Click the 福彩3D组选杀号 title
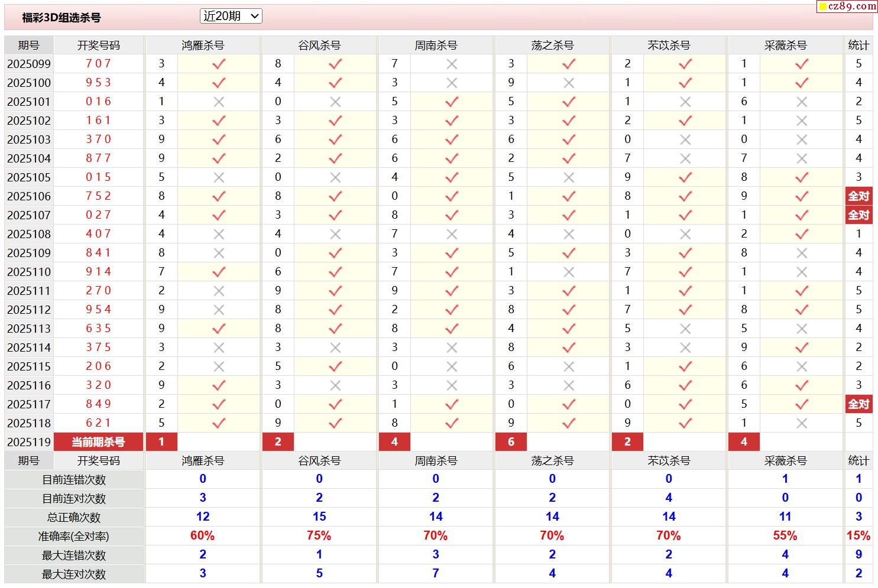The image size is (878, 588). (61, 18)
